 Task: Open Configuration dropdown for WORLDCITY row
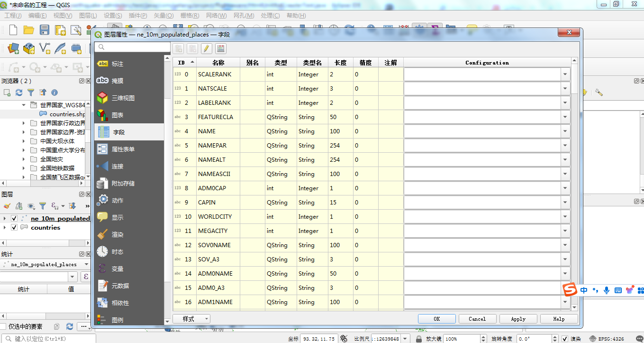coord(565,217)
